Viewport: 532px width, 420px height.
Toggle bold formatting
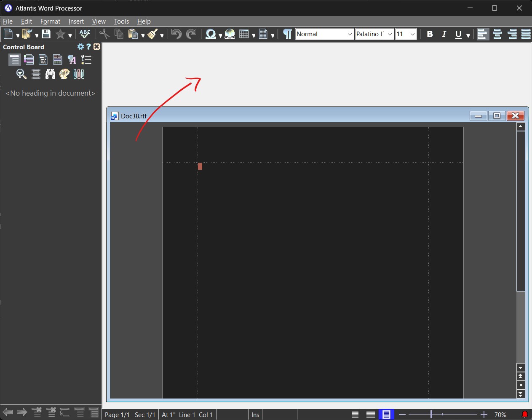tap(430, 35)
